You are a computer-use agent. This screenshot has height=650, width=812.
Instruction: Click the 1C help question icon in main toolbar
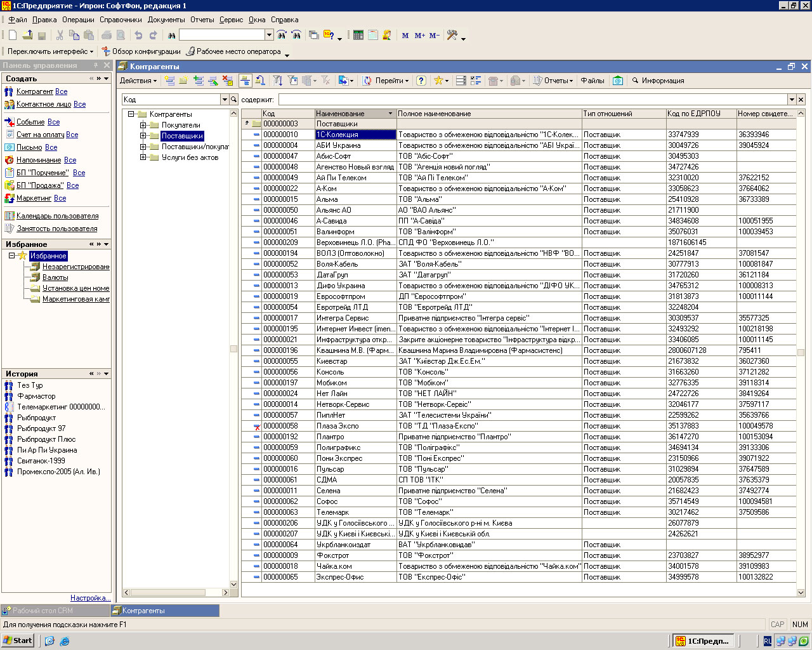pos(329,35)
